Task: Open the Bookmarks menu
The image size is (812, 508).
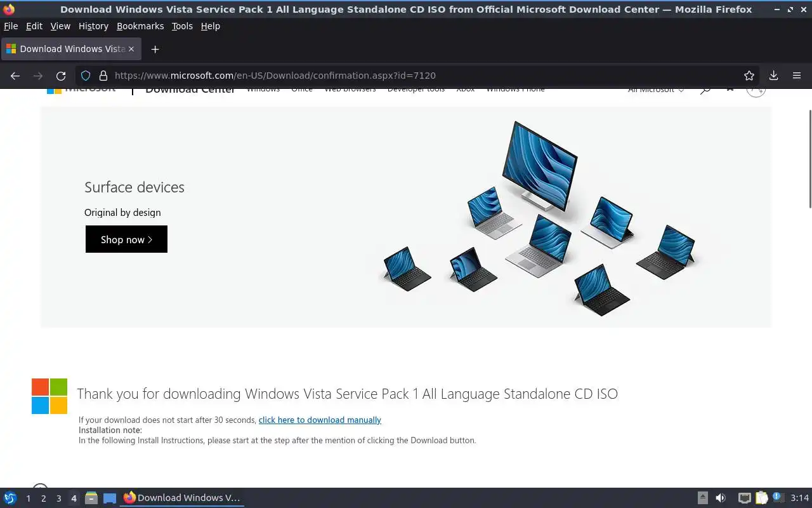Action: [x=140, y=26]
